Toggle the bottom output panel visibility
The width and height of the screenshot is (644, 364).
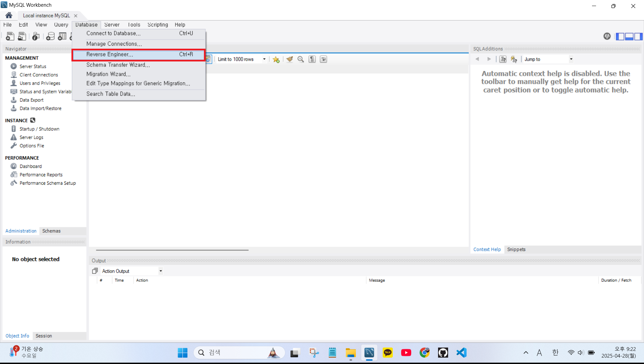coord(629,36)
